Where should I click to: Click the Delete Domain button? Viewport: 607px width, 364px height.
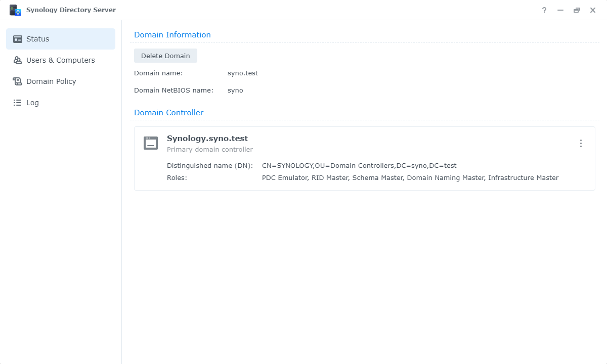pos(165,56)
